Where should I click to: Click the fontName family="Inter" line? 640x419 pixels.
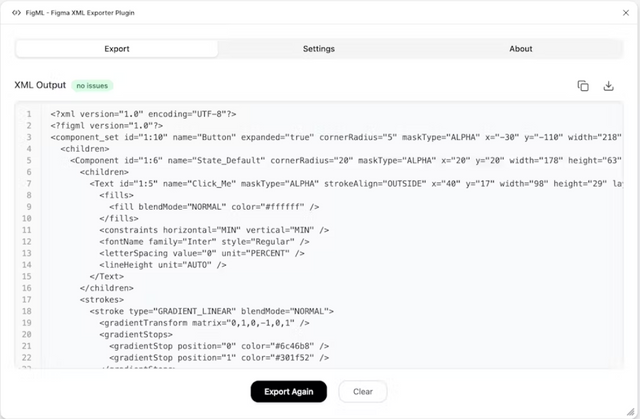click(204, 242)
